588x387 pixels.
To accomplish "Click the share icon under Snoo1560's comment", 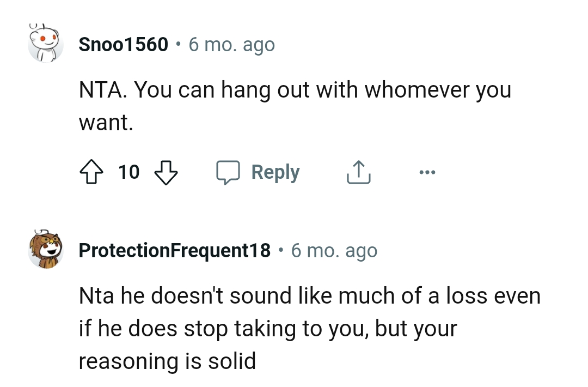I will tap(358, 172).
